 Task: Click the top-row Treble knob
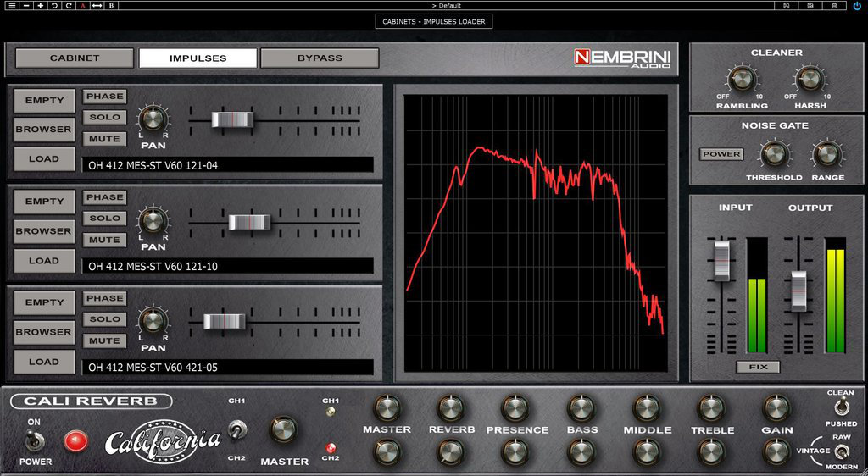(711, 408)
